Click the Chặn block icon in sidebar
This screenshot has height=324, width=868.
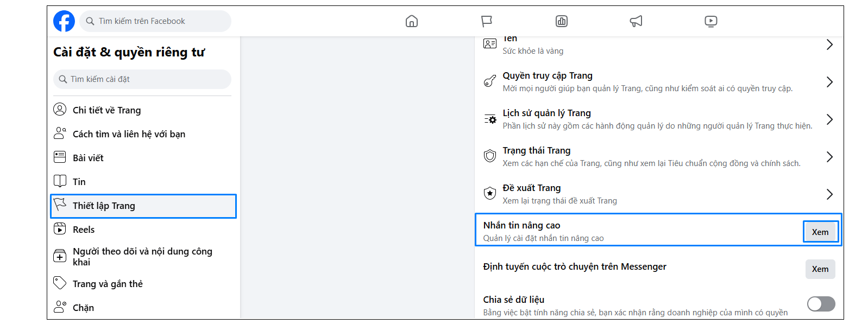point(60,307)
